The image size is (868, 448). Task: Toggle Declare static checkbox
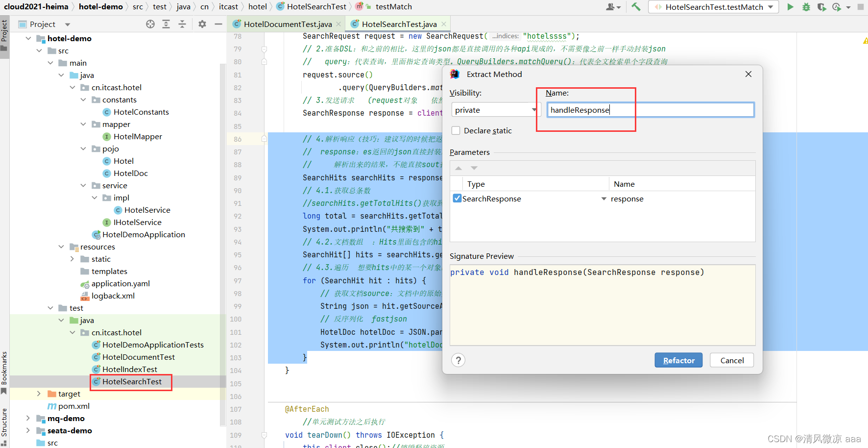(x=456, y=130)
